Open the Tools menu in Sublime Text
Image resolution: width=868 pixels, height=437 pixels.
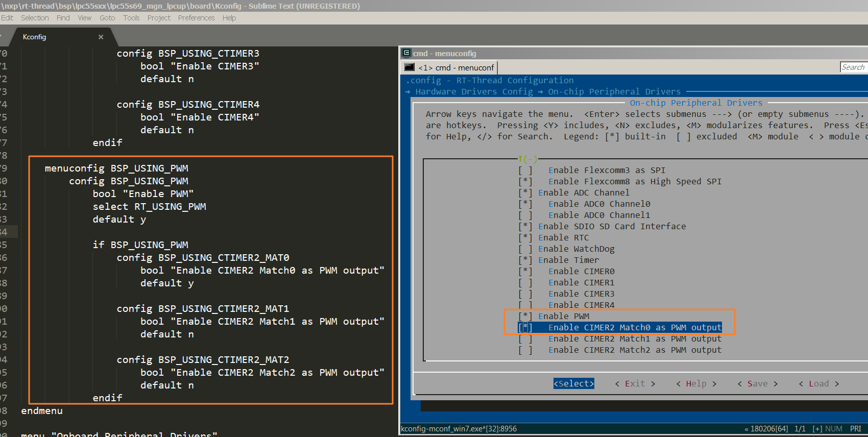[131, 18]
